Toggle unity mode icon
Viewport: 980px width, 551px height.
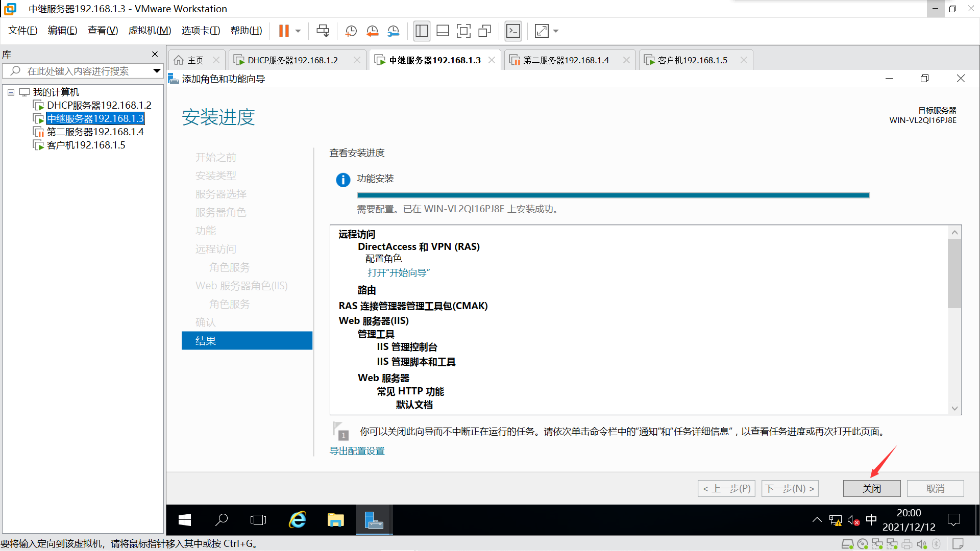click(x=484, y=31)
